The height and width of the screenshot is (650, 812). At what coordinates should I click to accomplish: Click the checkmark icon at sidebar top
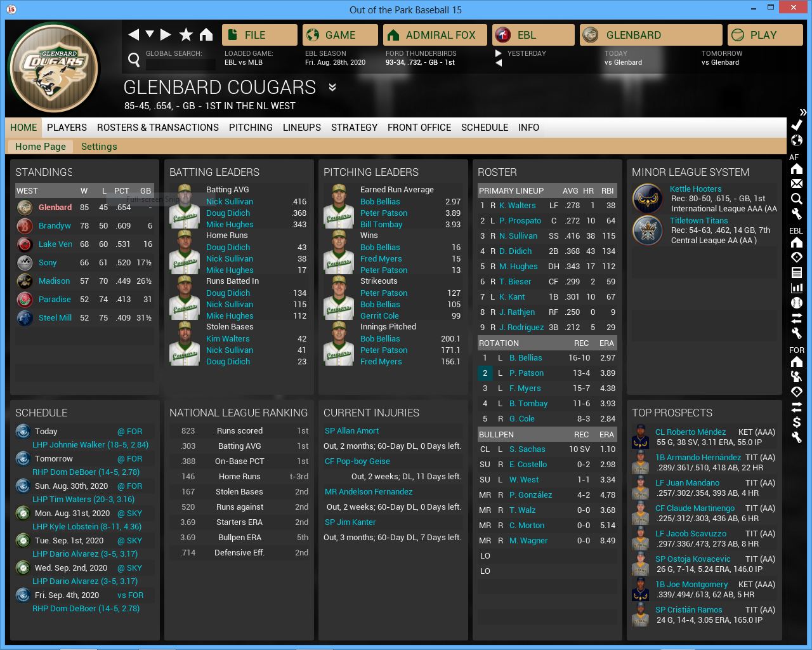click(x=797, y=125)
